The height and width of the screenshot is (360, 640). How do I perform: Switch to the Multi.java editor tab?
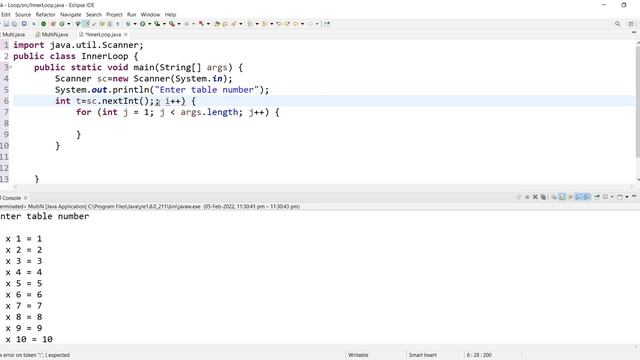pyautogui.click(x=13, y=34)
